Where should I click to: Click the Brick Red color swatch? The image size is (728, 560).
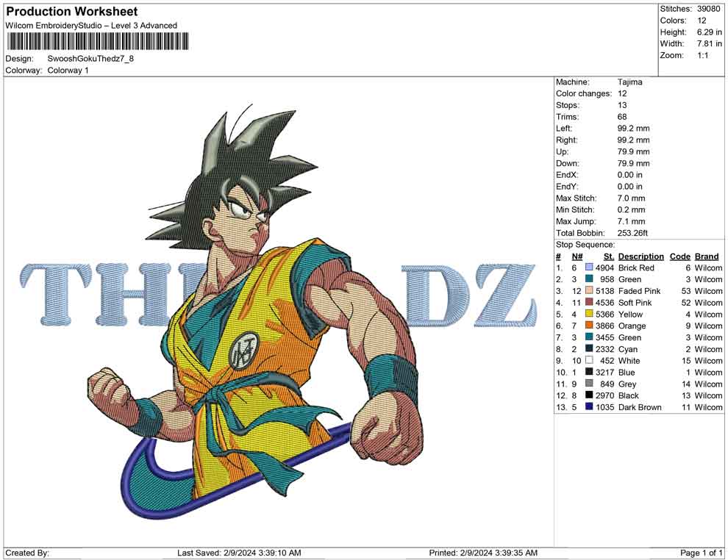589,268
